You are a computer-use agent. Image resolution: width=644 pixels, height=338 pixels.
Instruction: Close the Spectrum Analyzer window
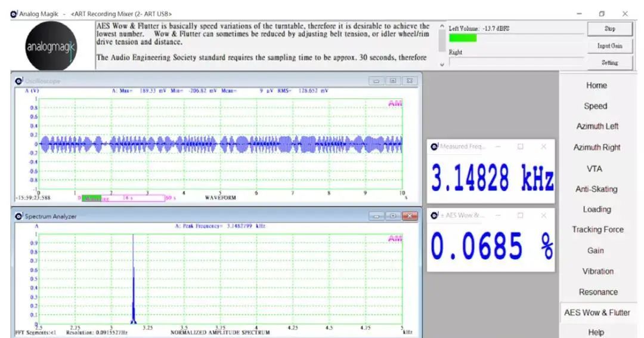pyautogui.click(x=410, y=216)
